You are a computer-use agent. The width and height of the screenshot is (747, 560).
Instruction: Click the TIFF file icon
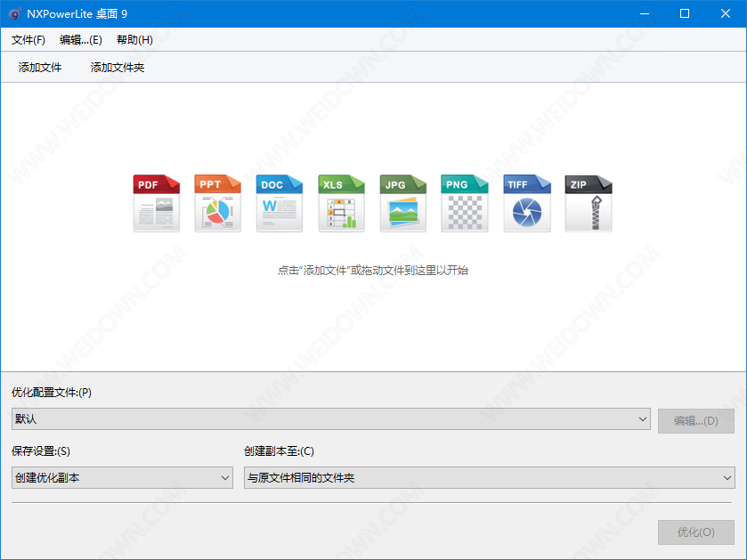(x=527, y=204)
